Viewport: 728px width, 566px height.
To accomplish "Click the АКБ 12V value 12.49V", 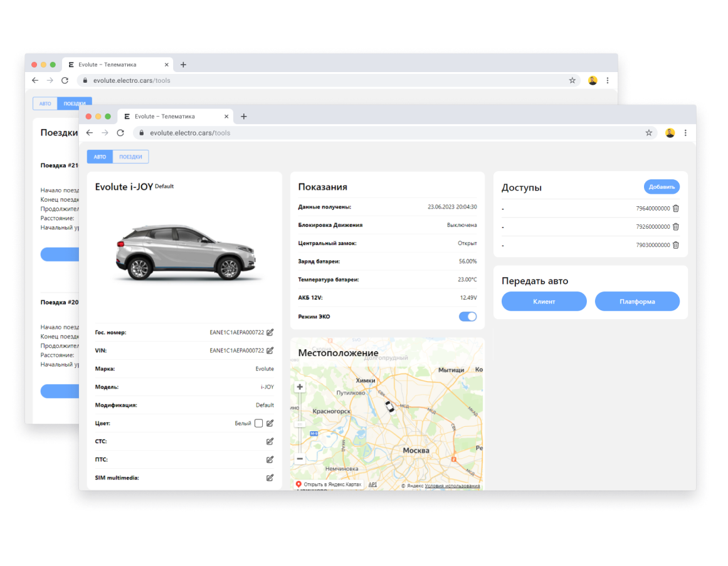I will point(468,297).
